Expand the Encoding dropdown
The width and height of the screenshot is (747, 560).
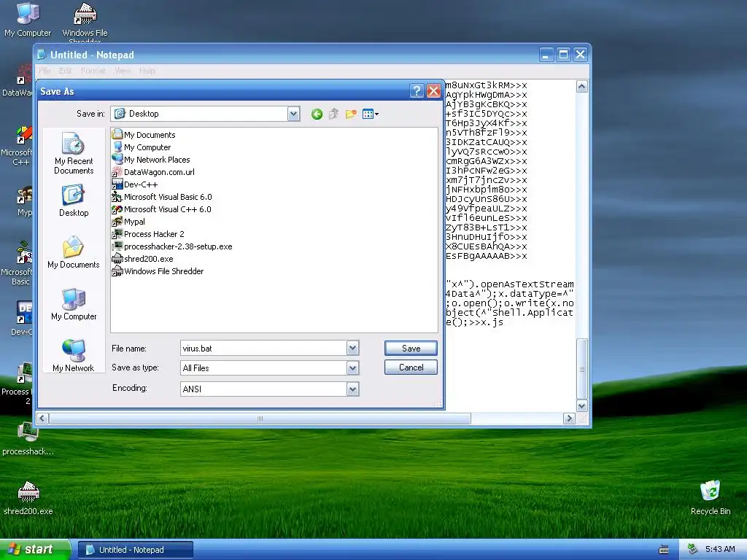(352, 389)
